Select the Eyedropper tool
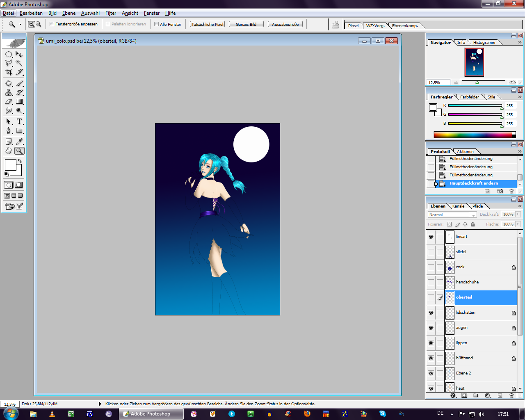The width and height of the screenshot is (525, 420). 19,142
